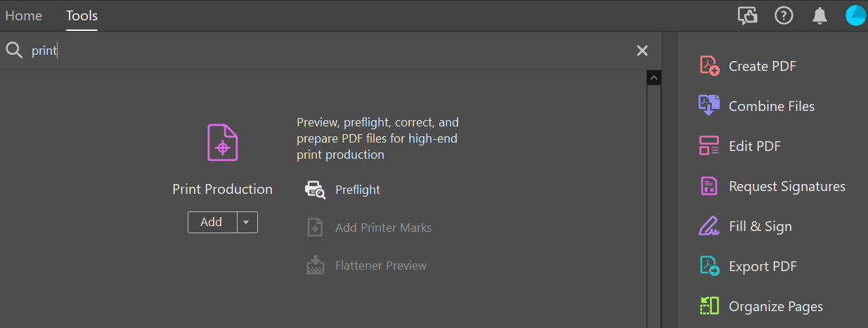Open Request Signatures icon in sidebar

(x=709, y=186)
